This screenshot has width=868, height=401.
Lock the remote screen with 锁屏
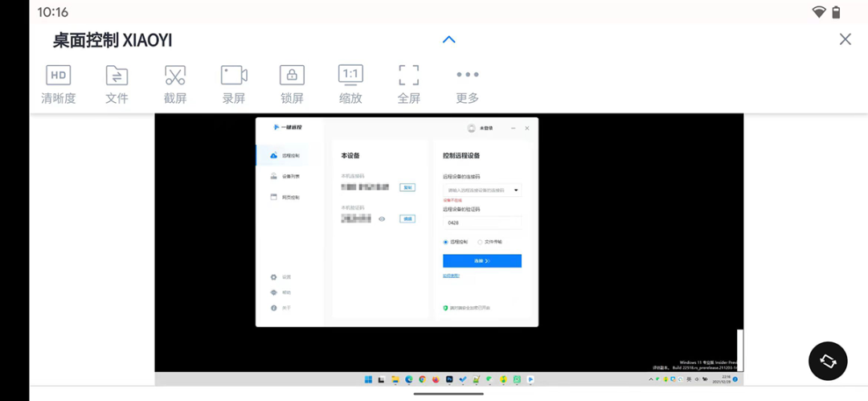pyautogui.click(x=292, y=85)
